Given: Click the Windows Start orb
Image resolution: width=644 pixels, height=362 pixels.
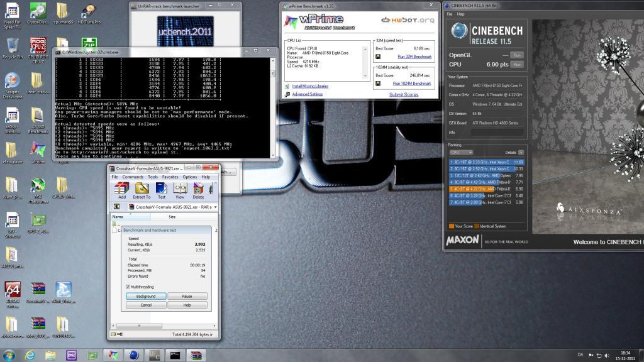Looking at the screenshot, I should click(x=9, y=355).
